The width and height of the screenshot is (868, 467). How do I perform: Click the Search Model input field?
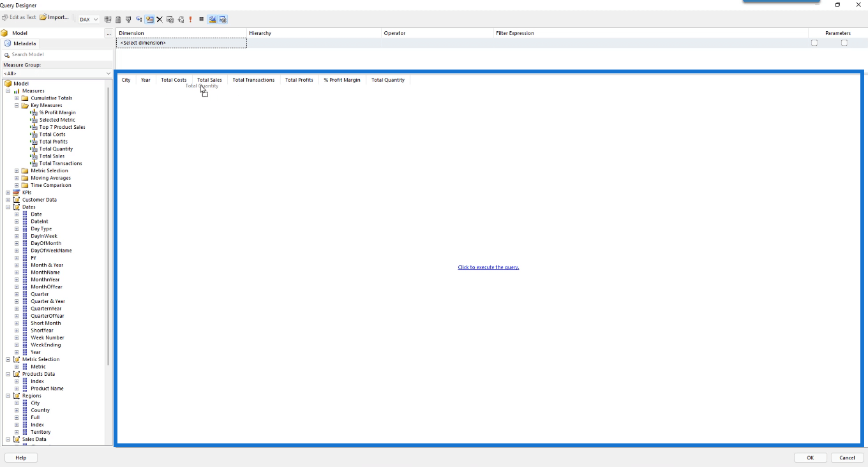57,55
